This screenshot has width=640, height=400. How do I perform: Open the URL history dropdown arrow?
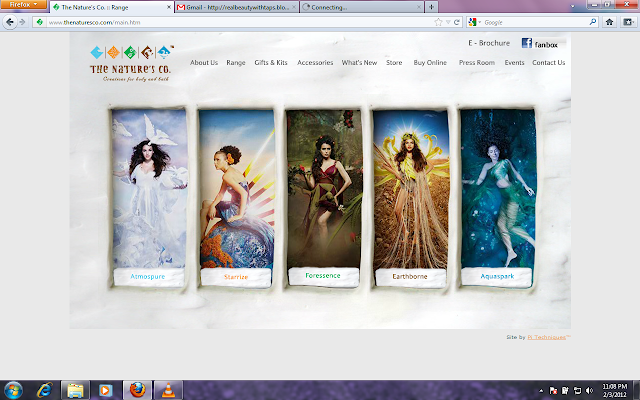(x=448, y=22)
